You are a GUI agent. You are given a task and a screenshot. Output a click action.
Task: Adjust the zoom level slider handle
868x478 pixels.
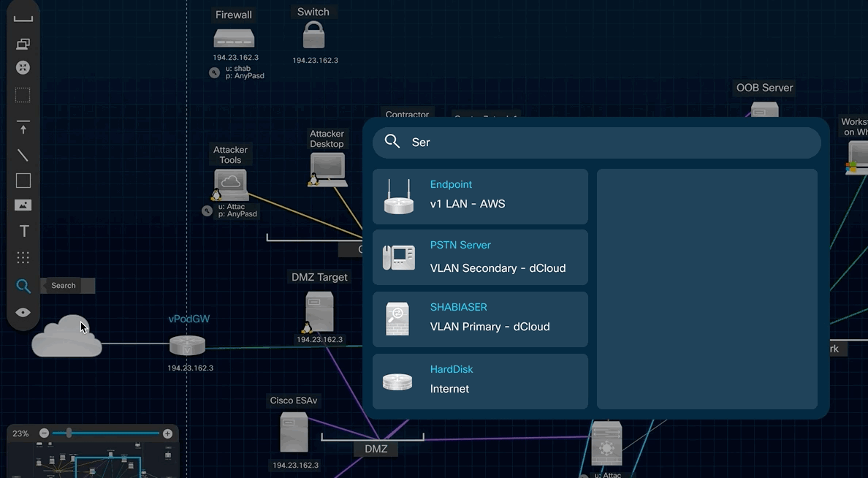[69, 433]
